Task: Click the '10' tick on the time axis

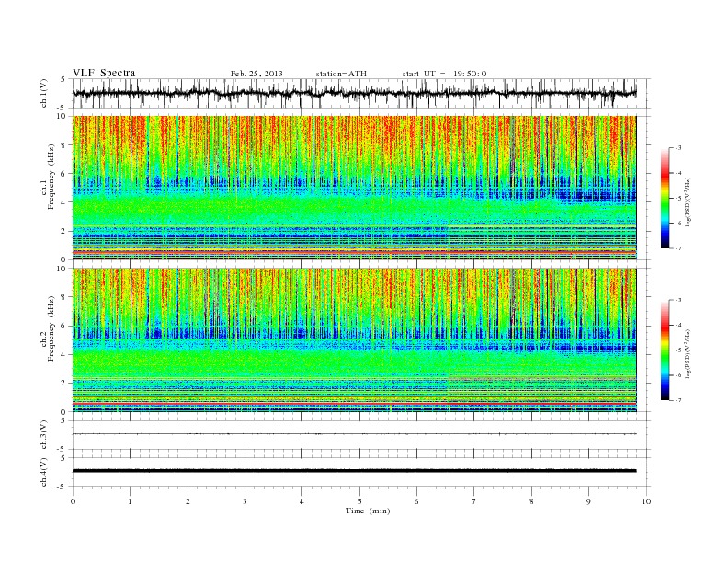Action: (x=646, y=501)
